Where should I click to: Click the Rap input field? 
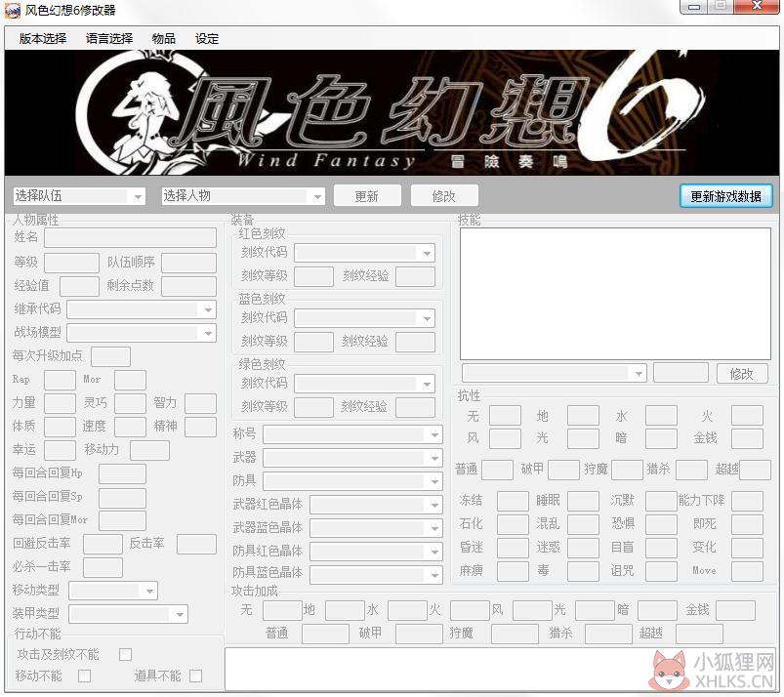click(60, 380)
